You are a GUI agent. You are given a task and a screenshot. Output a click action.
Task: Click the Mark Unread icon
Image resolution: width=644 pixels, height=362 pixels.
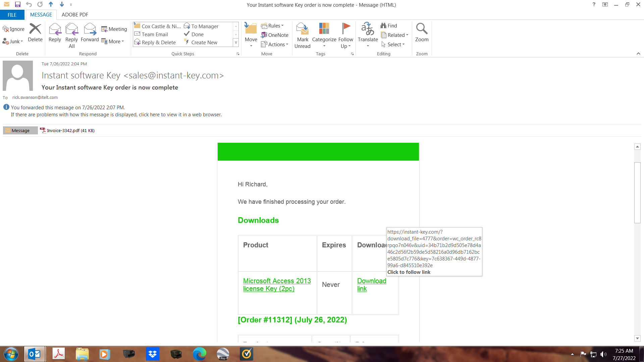tap(302, 29)
